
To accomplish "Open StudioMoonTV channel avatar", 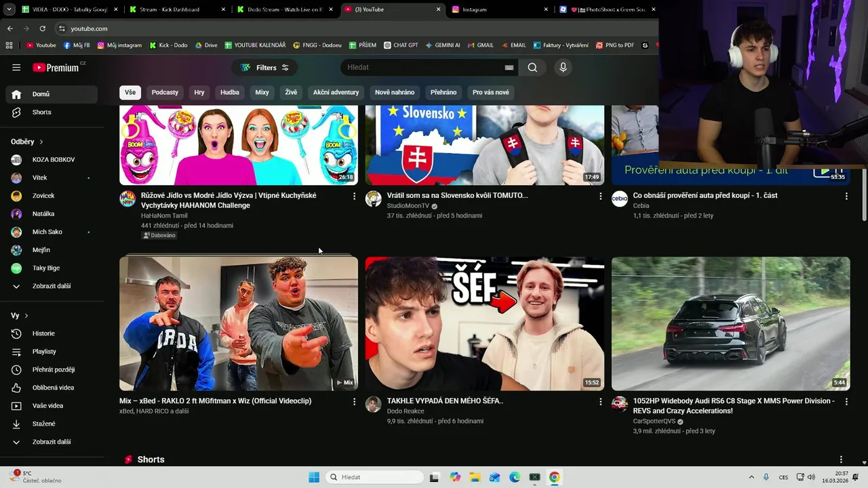I will pos(374,199).
